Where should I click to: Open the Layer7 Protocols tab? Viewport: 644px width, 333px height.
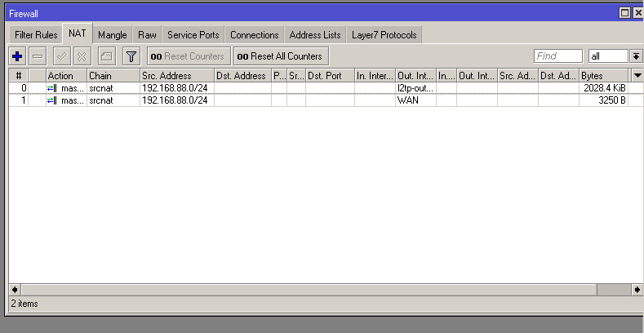pos(384,35)
